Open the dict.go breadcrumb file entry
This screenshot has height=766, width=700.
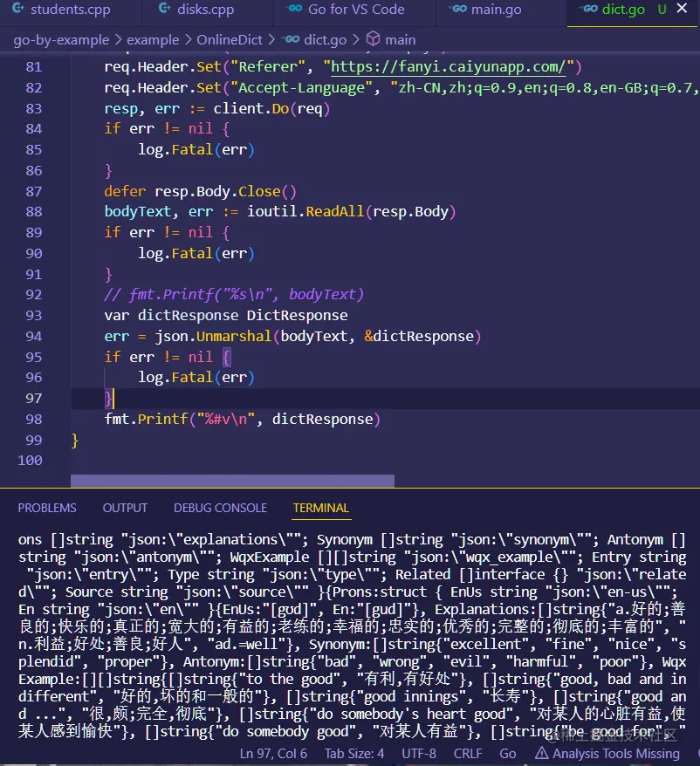[x=325, y=39]
